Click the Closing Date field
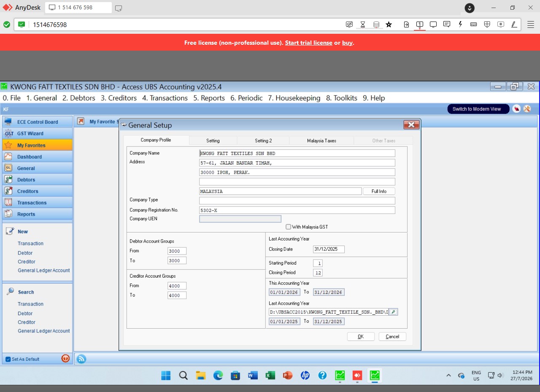The image size is (540, 392). coord(329,249)
